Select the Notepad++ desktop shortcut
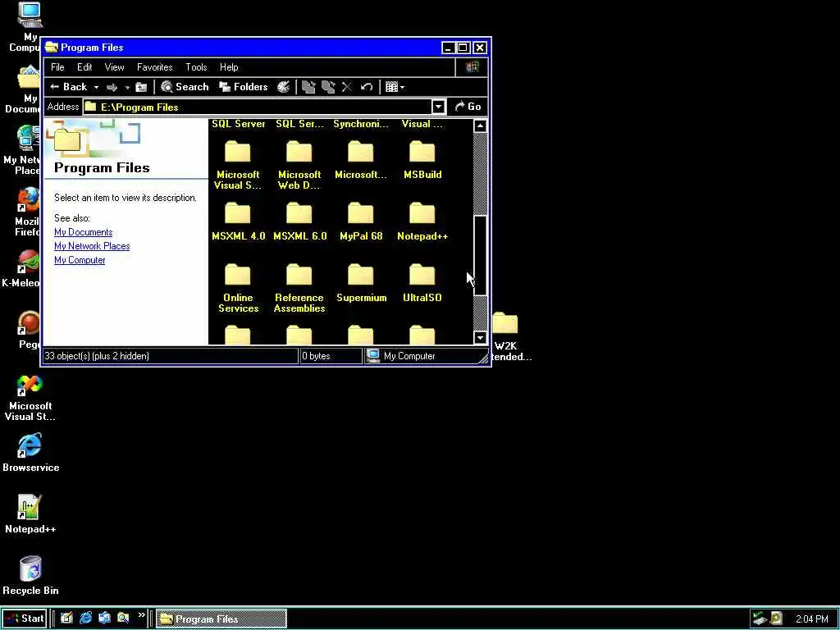 click(x=30, y=514)
